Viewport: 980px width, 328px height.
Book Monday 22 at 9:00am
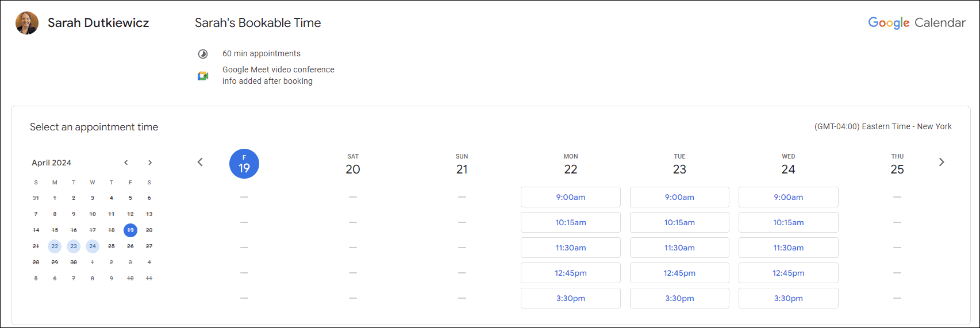pyautogui.click(x=571, y=197)
